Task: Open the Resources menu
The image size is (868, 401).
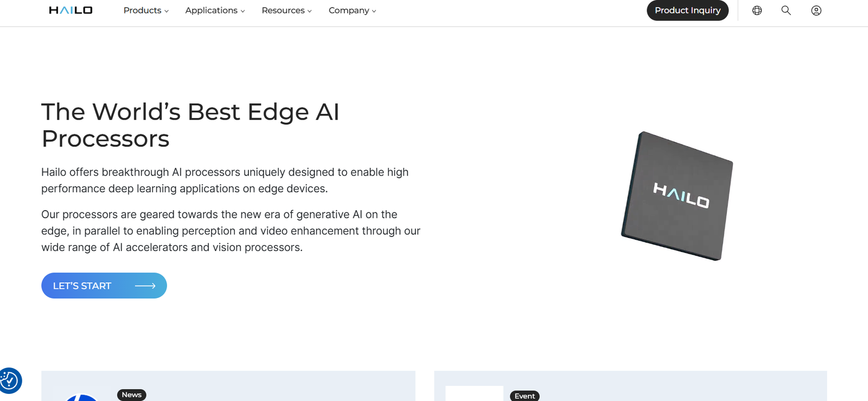Action: pos(286,10)
